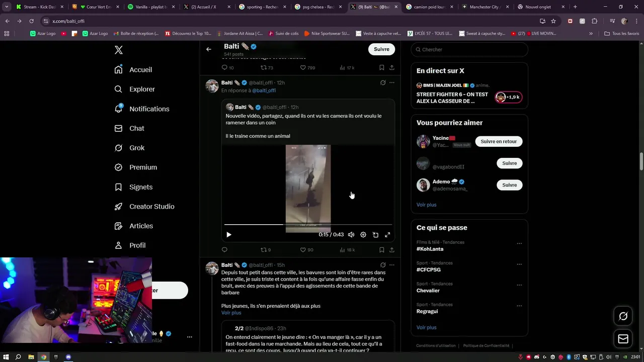This screenshot has width=644, height=362.
Task: Open Grok in sidebar
Action: pos(129,148)
